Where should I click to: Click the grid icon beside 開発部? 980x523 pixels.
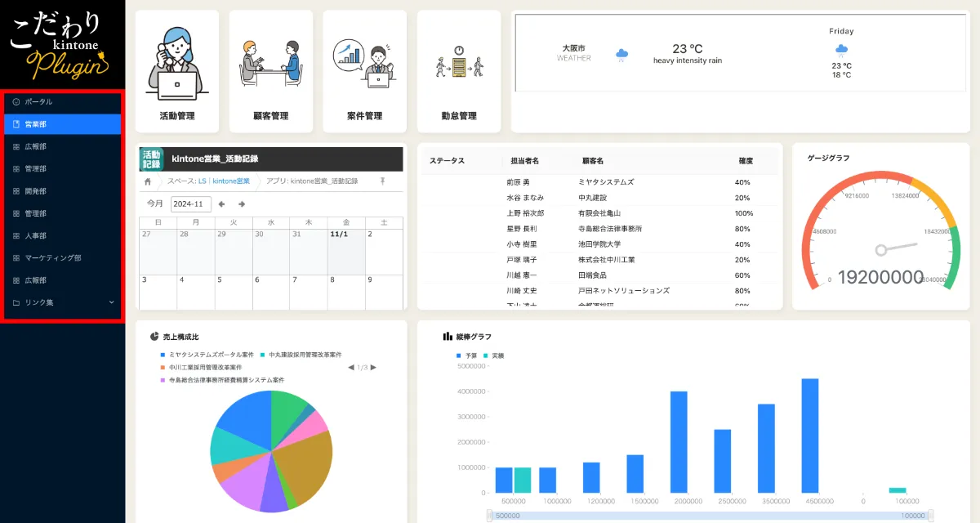[16, 191]
